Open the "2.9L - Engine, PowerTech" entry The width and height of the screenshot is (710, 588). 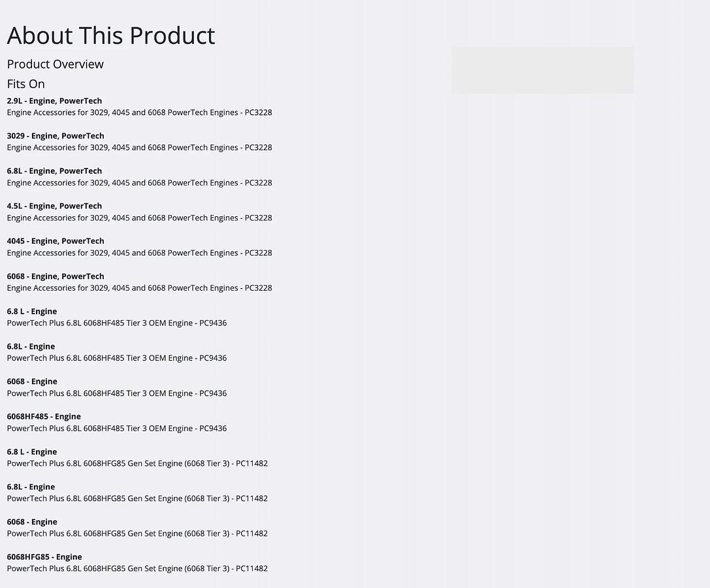(x=54, y=101)
